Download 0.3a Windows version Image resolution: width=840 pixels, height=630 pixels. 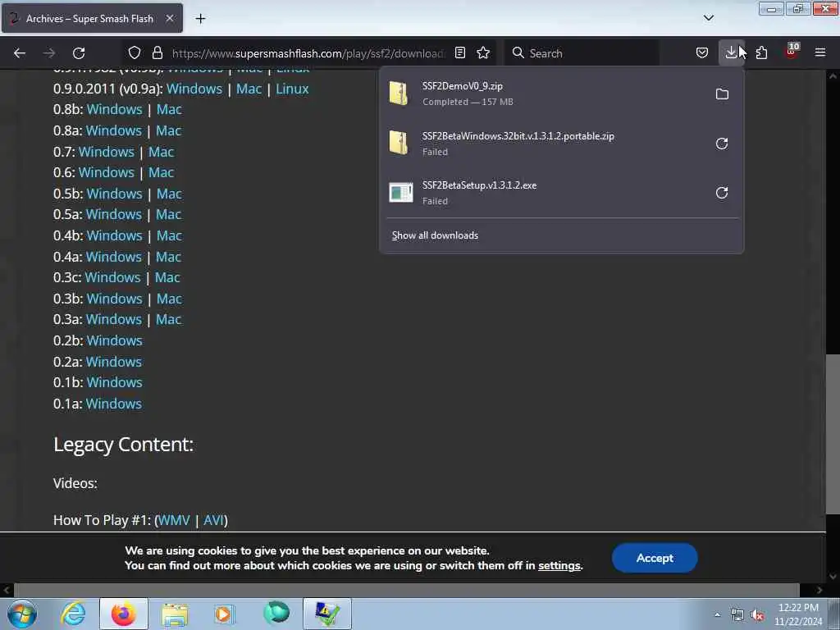113,319
